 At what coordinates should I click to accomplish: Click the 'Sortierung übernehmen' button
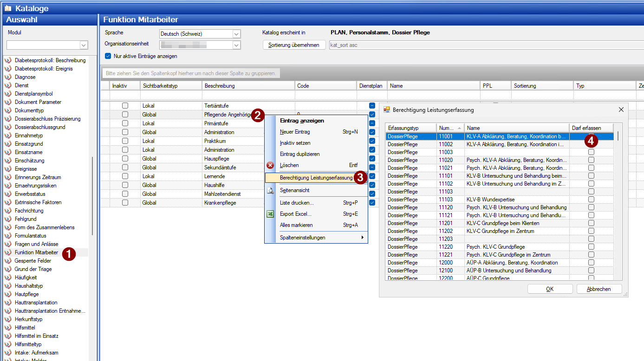click(294, 45)
